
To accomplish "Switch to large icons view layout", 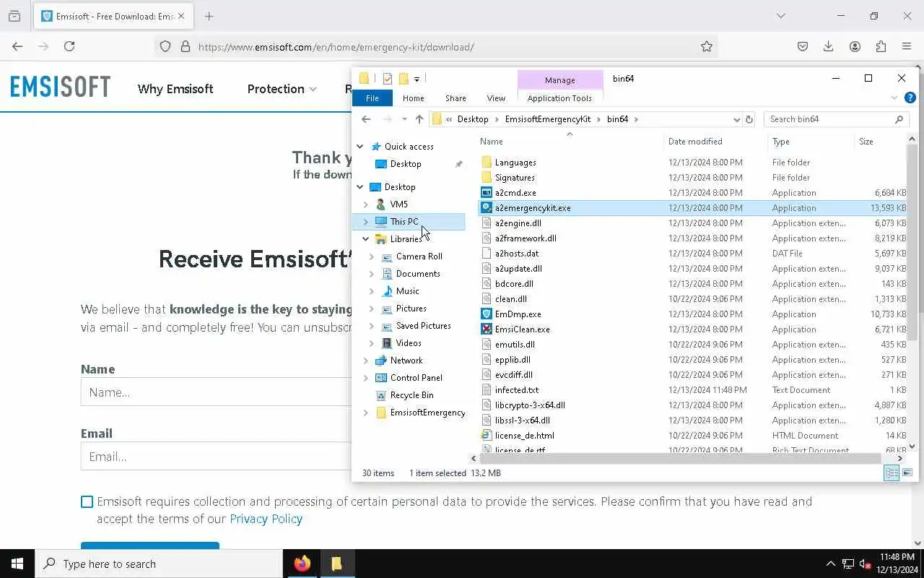I will [907, 473].
